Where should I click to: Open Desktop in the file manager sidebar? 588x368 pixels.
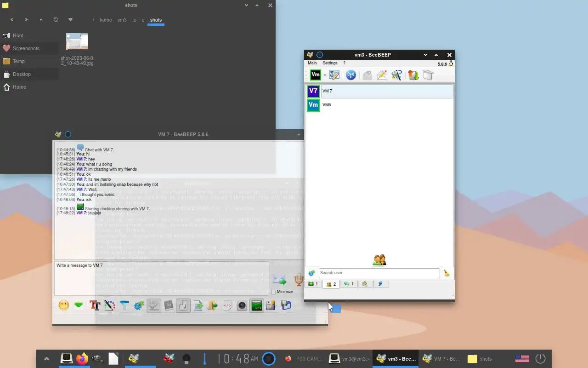[29, 74]
